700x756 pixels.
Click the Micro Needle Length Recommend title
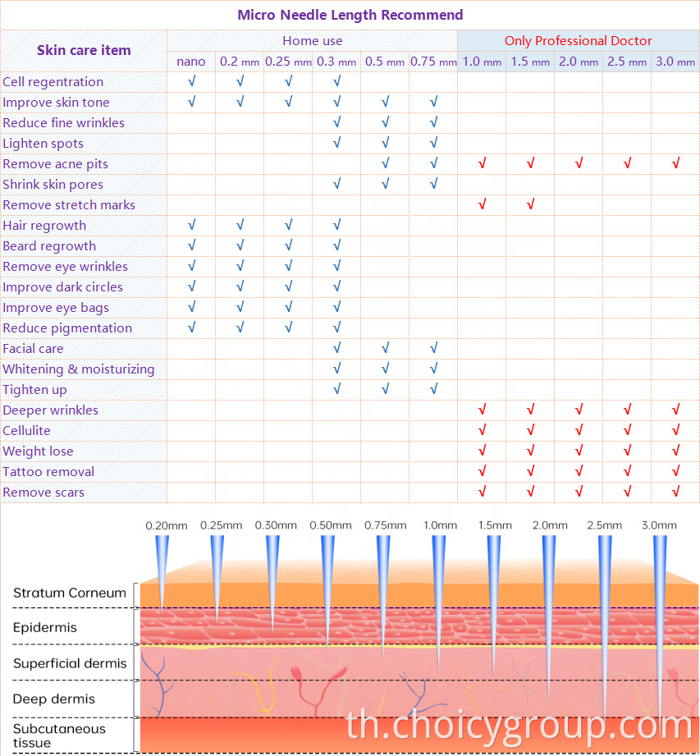pyautogui.click(x=350, y=15)
